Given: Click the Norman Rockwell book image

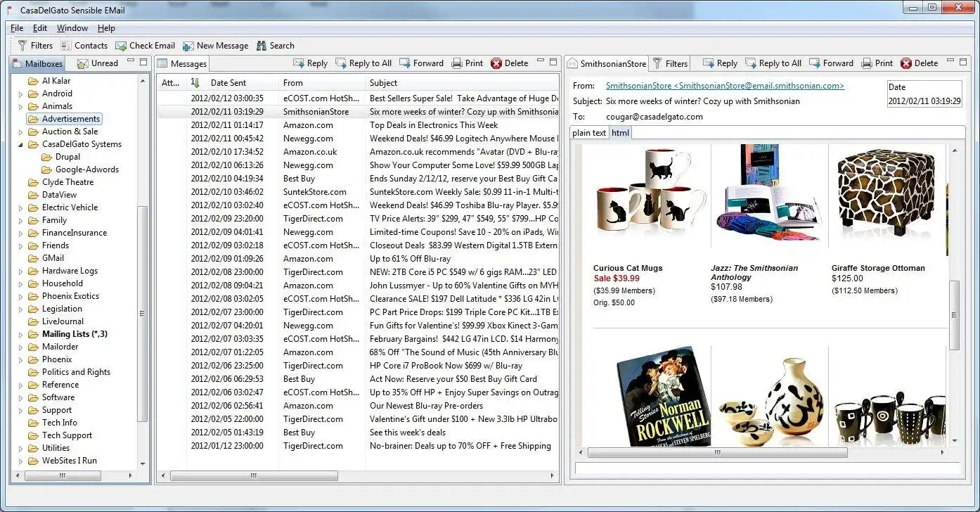Looking at the screenshot, I should coord(663,396).
